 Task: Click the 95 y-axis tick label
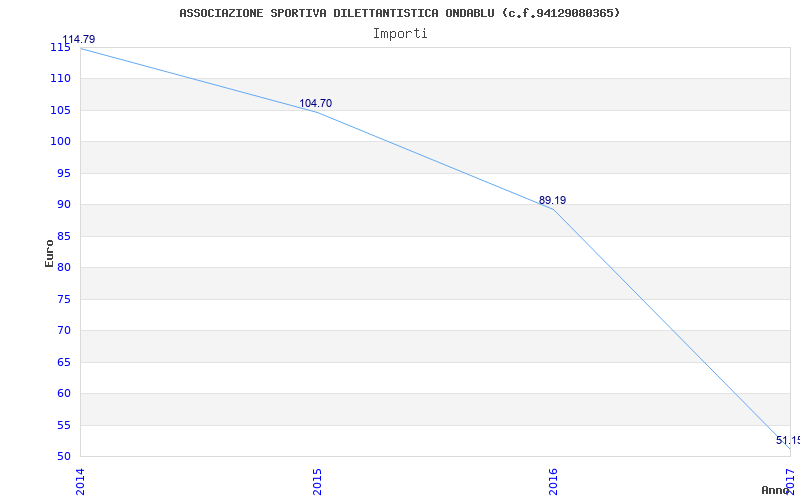(x=63, y=173)
